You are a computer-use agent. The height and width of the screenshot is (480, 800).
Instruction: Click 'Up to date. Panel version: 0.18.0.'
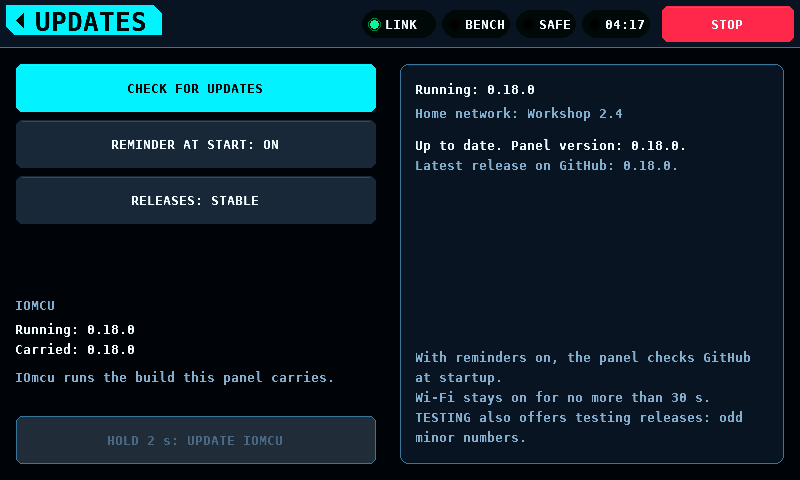550,146
